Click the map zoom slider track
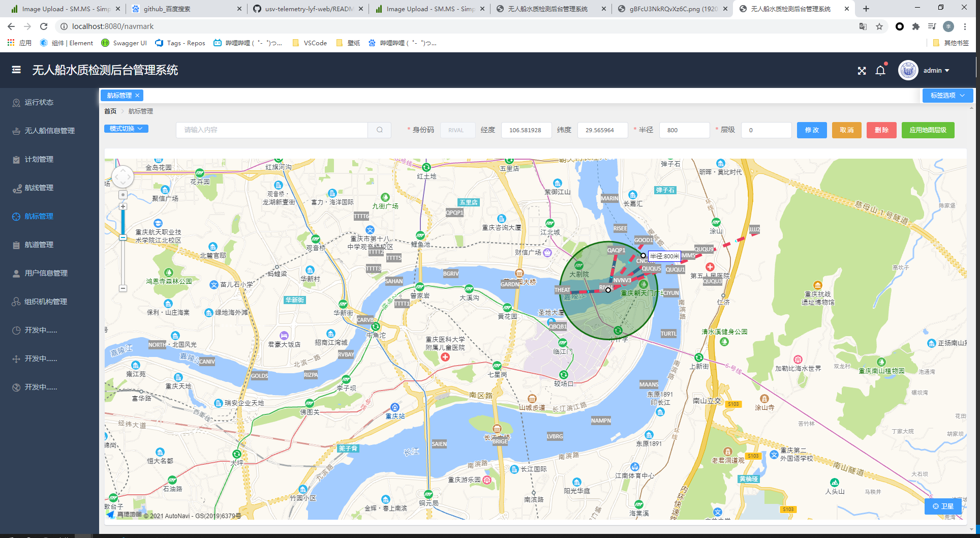This screenshot has height=538, width=980. [x=123, y=248]
